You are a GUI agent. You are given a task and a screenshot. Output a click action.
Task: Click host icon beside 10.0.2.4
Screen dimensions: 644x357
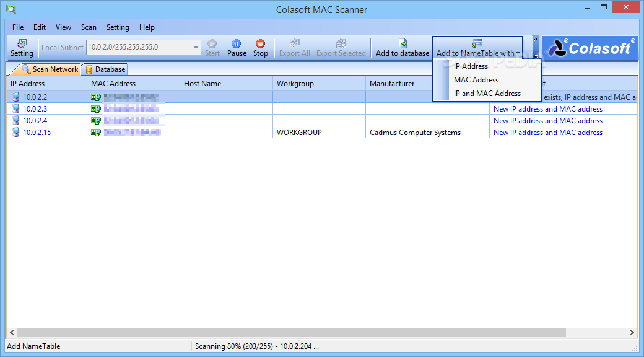click(16, 120)
